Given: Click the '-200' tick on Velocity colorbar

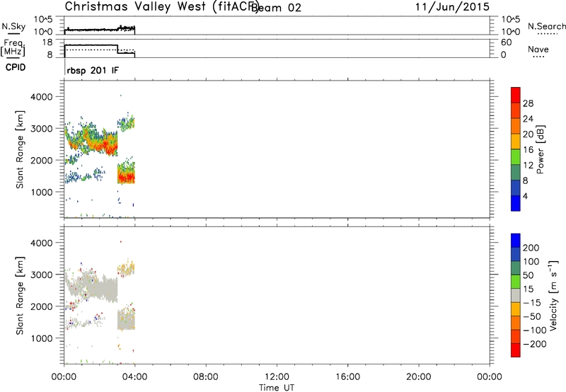Looking at the screenshot, I should pyautogui.click(x=535, y=344).
